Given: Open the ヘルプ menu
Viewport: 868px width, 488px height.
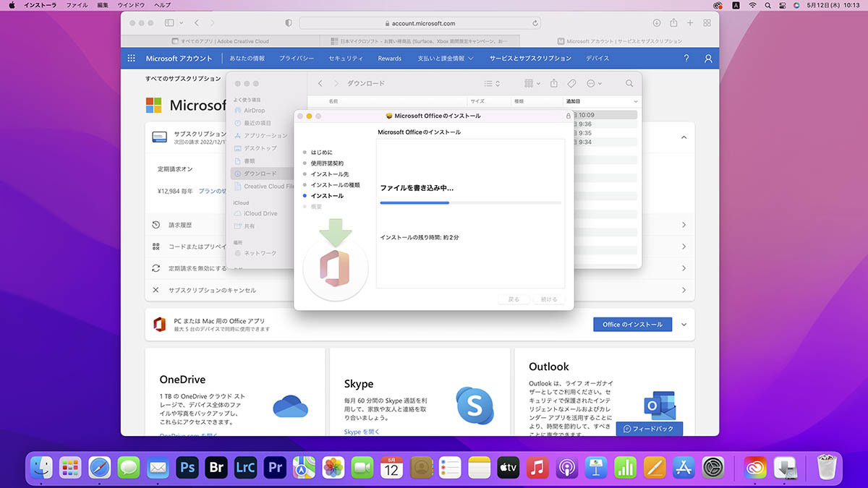Looking at the screenshot, I should [163, 5].
